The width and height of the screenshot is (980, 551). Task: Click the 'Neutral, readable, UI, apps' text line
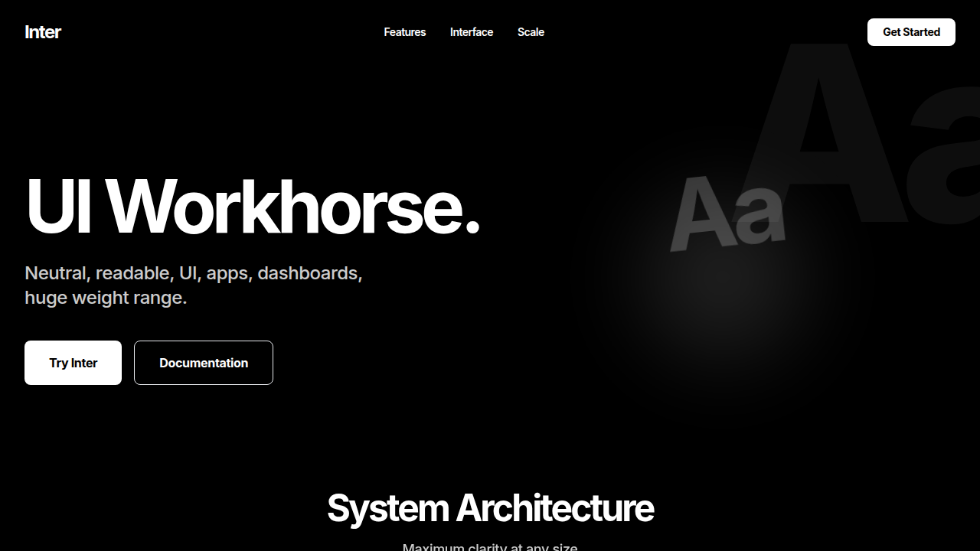138,273
